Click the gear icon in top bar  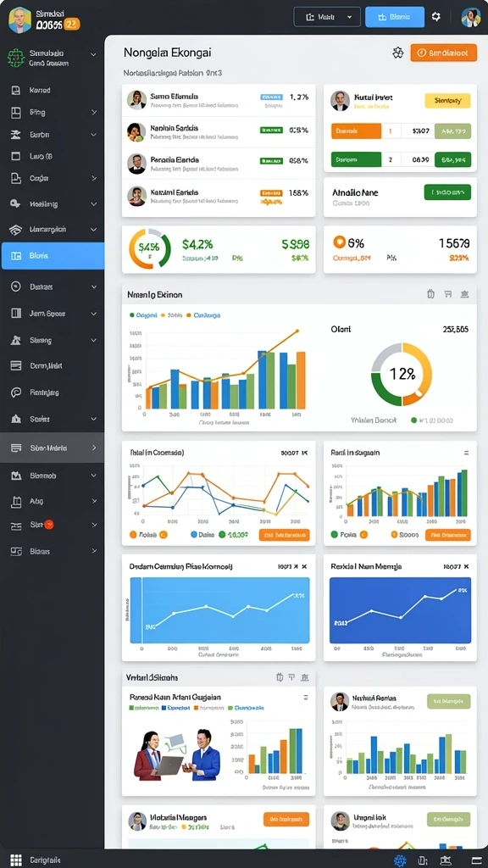pos(436,17)
